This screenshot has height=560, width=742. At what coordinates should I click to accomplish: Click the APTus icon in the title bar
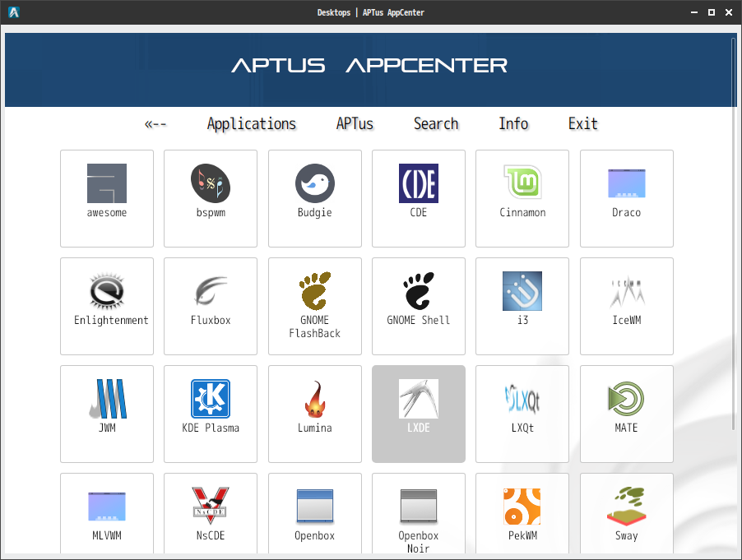point(14,12)
